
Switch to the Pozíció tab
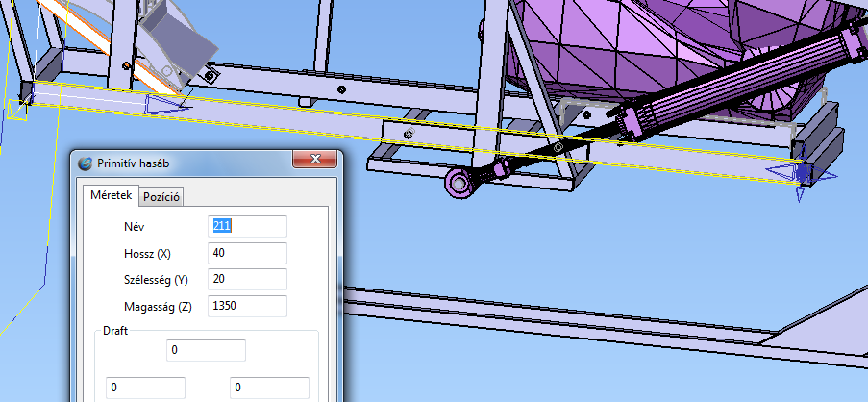click(x=162, y=196)
